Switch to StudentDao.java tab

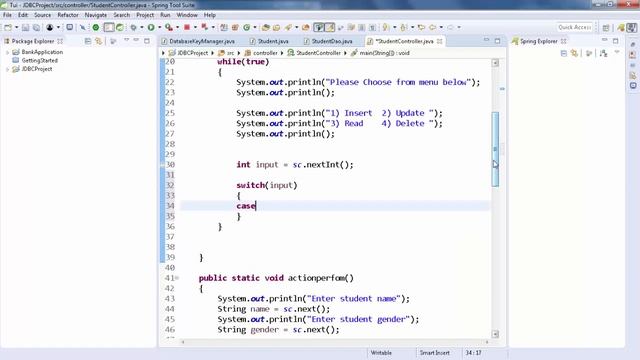pos(328,41)
